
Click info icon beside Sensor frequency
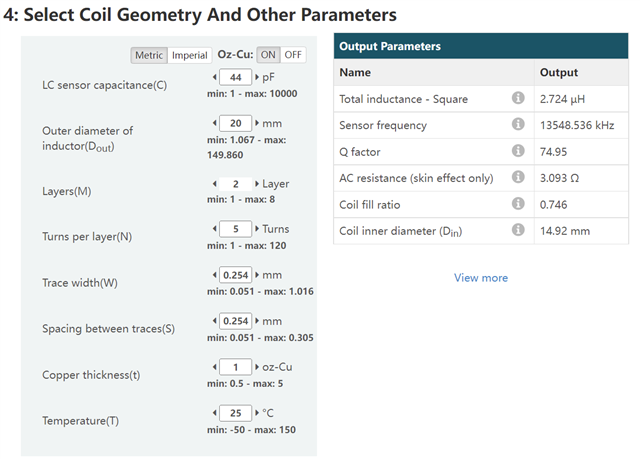pyautogui.click(x=518, y=125)
